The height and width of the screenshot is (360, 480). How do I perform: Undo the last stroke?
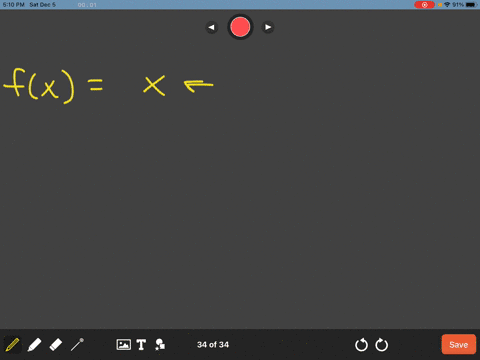[361, 345]
